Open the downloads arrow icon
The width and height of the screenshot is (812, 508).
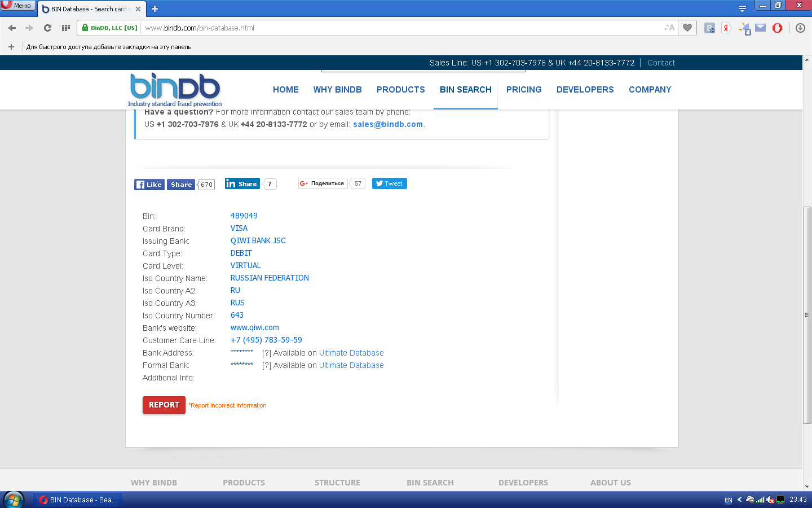coord(800,28)
